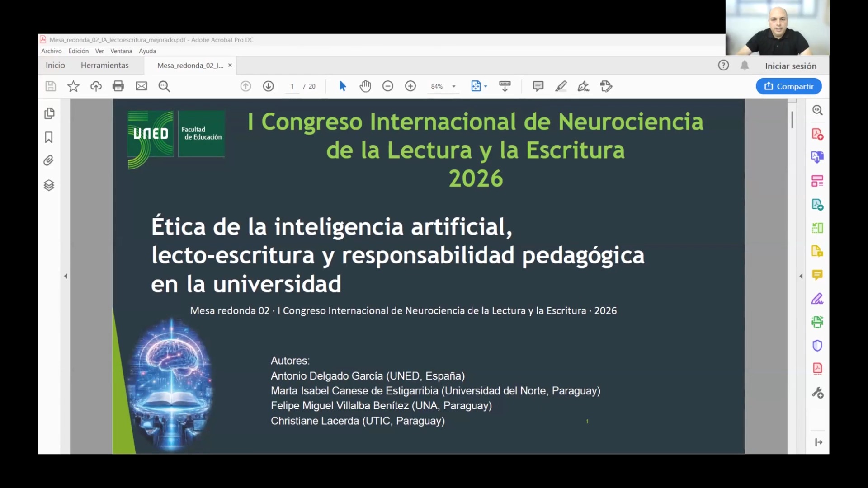This screenshot has width=868, height=488.
Task: Click the Save file icon
Action: click(51, 86)
